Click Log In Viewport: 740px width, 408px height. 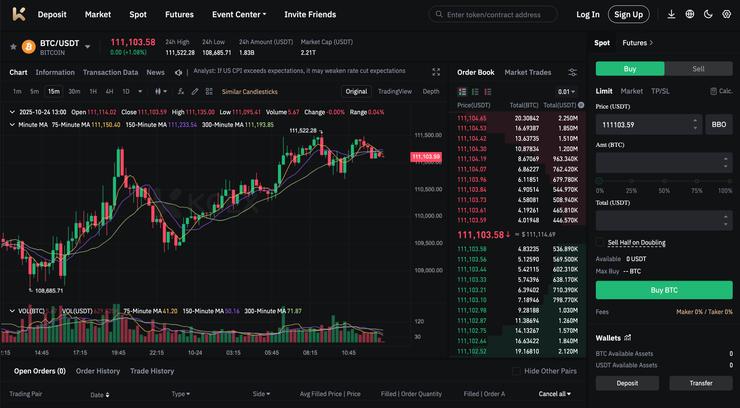[x=588, y=15]
